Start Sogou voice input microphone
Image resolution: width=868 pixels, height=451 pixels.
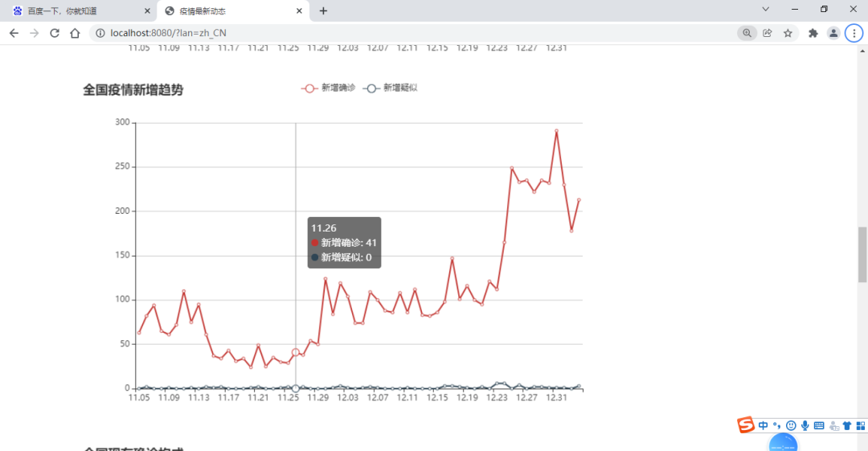click(805, 425)
